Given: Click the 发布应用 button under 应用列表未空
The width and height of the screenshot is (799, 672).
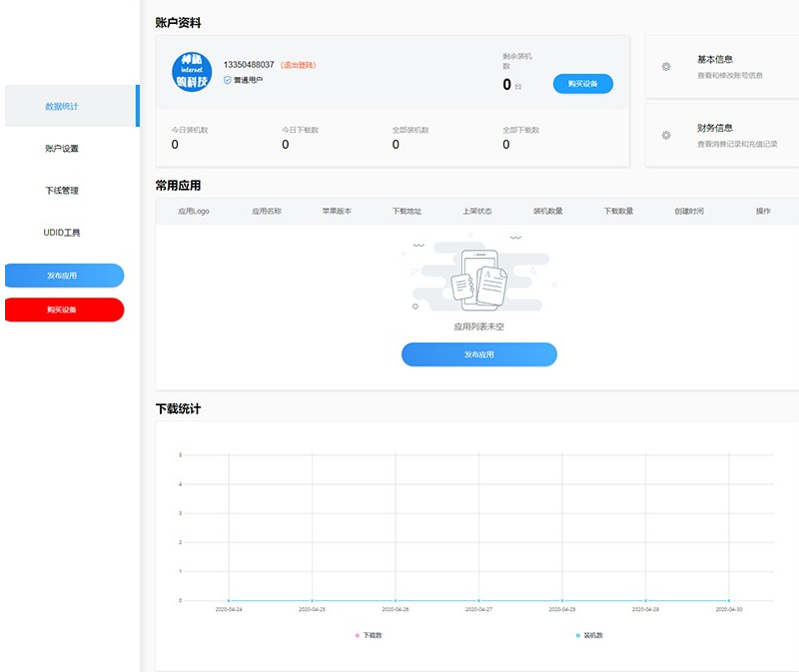Looking at the screenshot, I should point(478,354).
